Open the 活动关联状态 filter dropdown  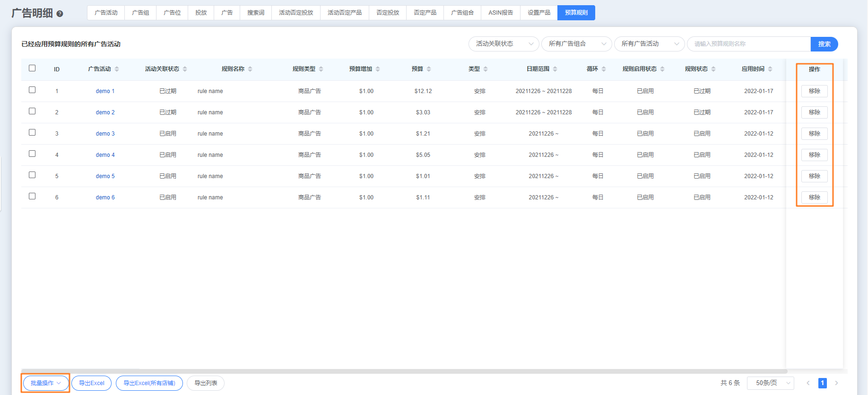click(x=503, y=44)
